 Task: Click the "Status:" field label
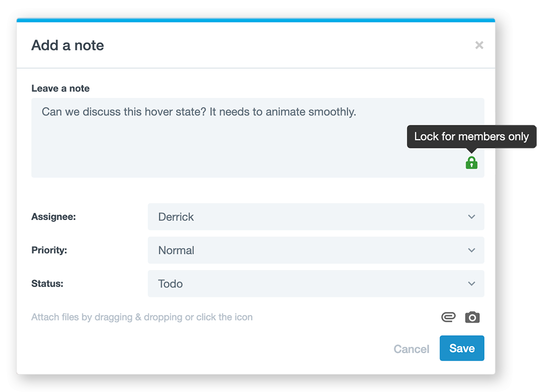point(47,284)
